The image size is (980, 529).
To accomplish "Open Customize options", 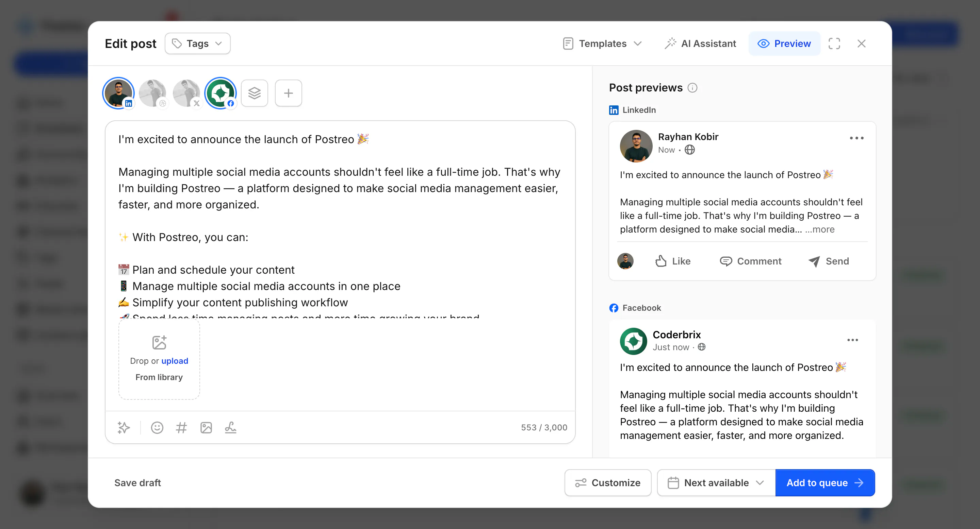I will pyautogui.click(x=607, y=483).
